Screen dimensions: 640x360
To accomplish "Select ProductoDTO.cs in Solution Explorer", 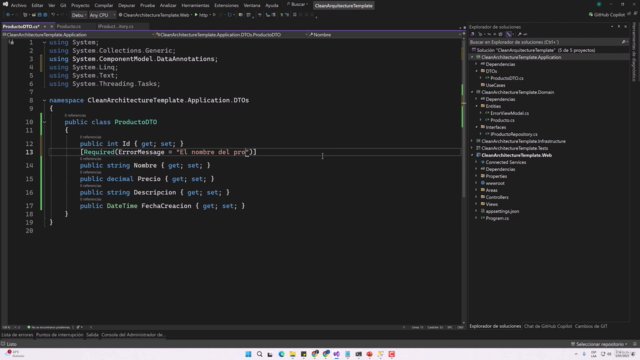I will click(507, 78).
